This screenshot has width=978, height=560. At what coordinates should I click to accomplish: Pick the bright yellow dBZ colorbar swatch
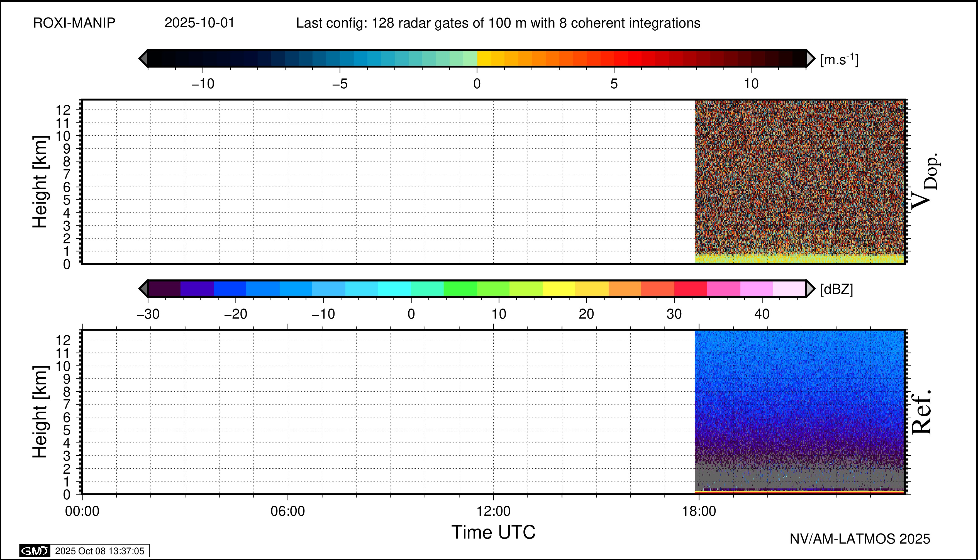point(558,288)
